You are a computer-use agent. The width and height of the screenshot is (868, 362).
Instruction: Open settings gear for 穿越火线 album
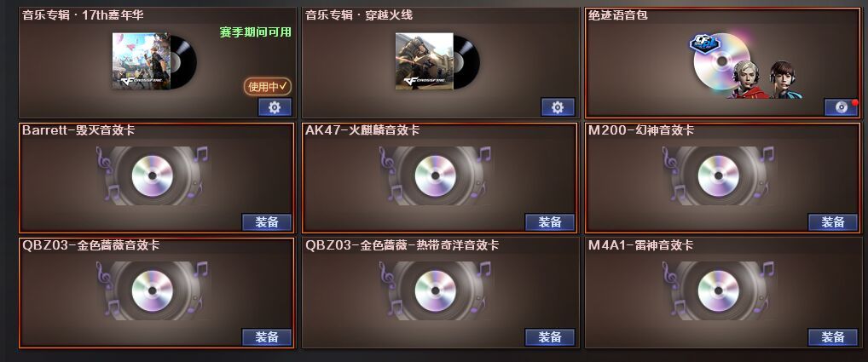(558, 107)
